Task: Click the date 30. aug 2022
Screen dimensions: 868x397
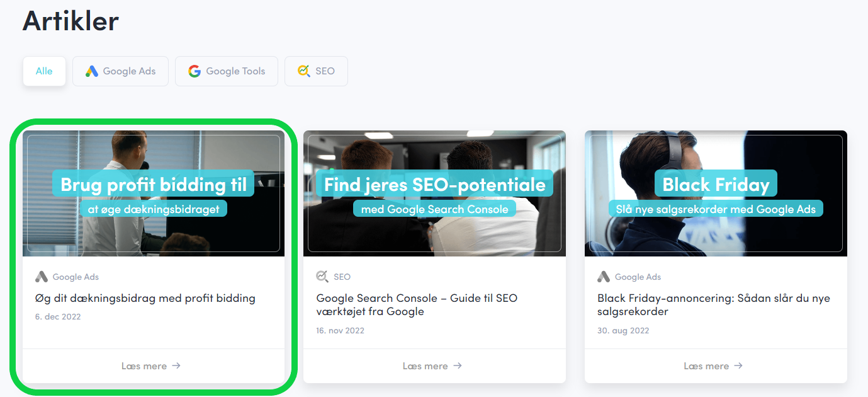Action: click(x=623, y=330)
